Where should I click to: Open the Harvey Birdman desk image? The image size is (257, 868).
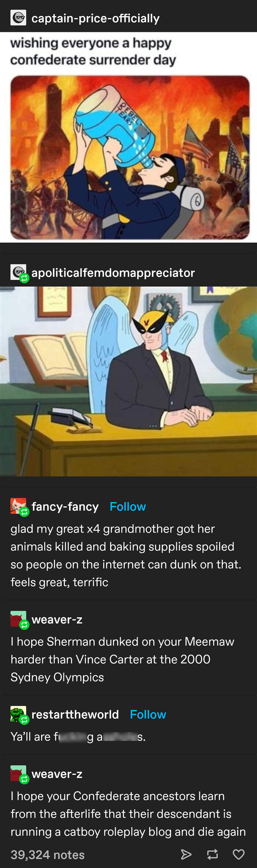(x=128, y=382)
